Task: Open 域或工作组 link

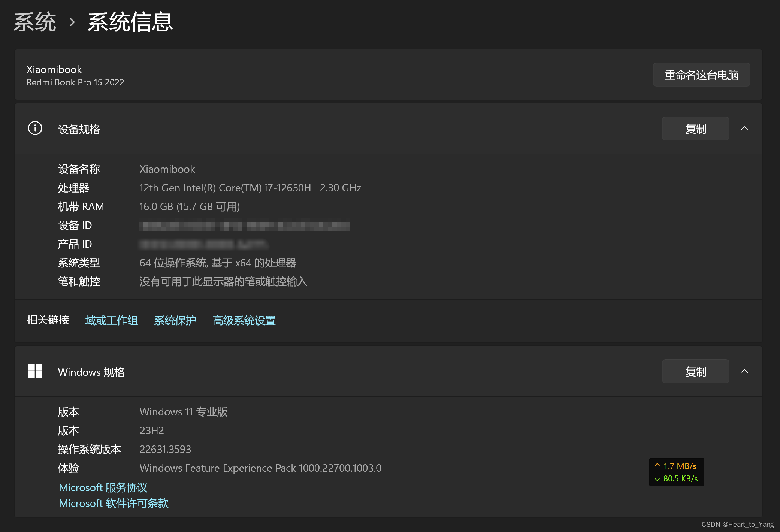Action: click(x=111, y=320)
